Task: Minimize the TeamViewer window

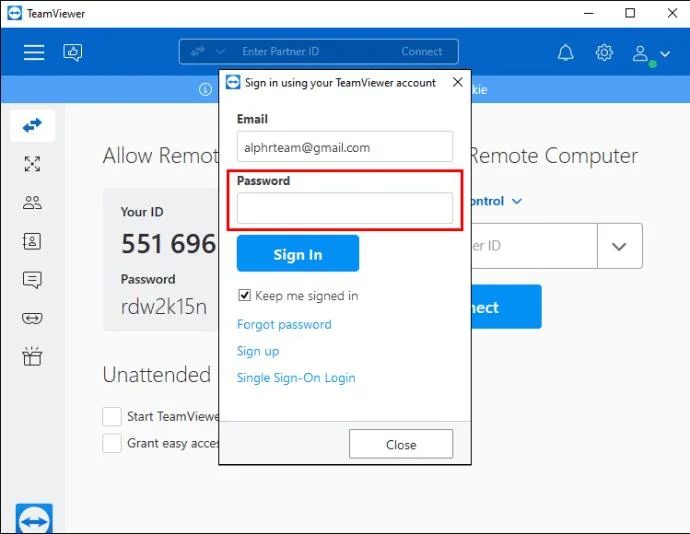Action: [588, 13]
